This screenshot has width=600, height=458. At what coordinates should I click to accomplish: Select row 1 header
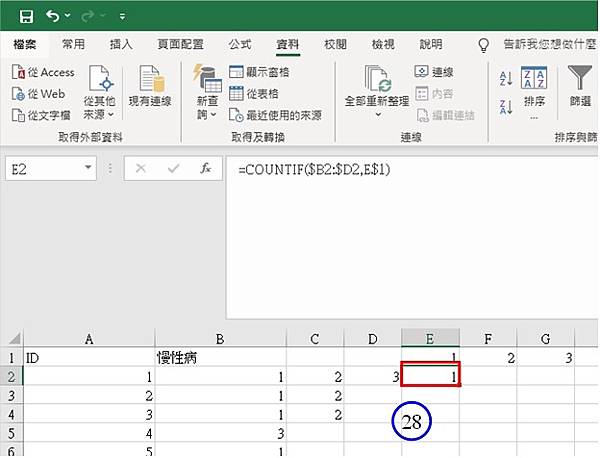11,358
